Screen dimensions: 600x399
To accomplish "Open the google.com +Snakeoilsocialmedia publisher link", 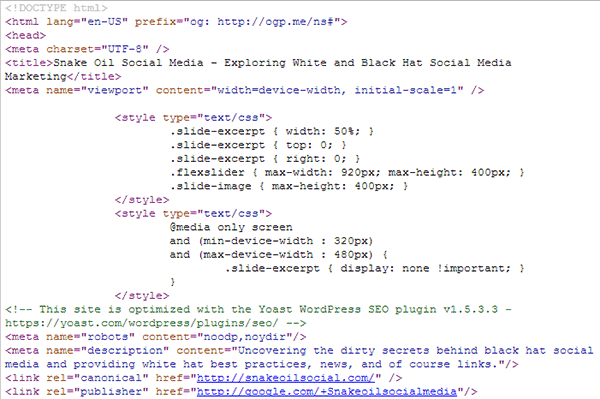I will [x=327, y=392].
